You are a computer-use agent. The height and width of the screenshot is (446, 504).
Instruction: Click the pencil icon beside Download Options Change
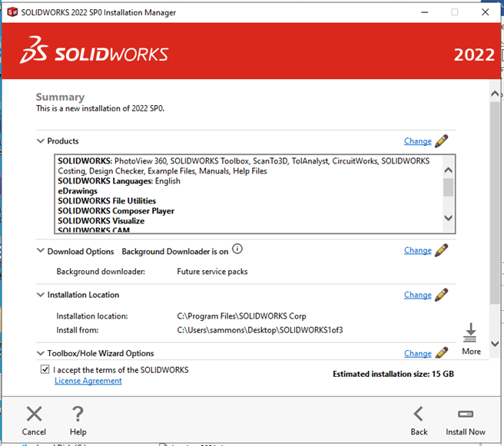pyautogui.click(x=441, y=250)
